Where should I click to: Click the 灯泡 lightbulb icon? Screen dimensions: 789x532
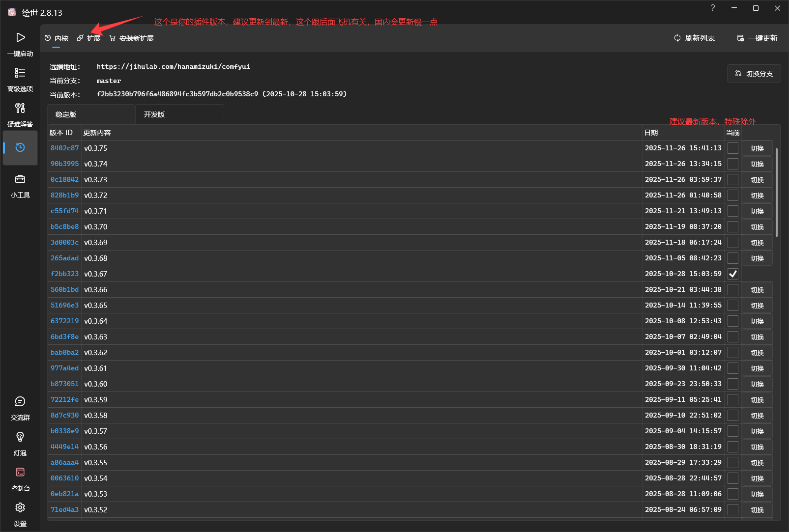point(20,437)
